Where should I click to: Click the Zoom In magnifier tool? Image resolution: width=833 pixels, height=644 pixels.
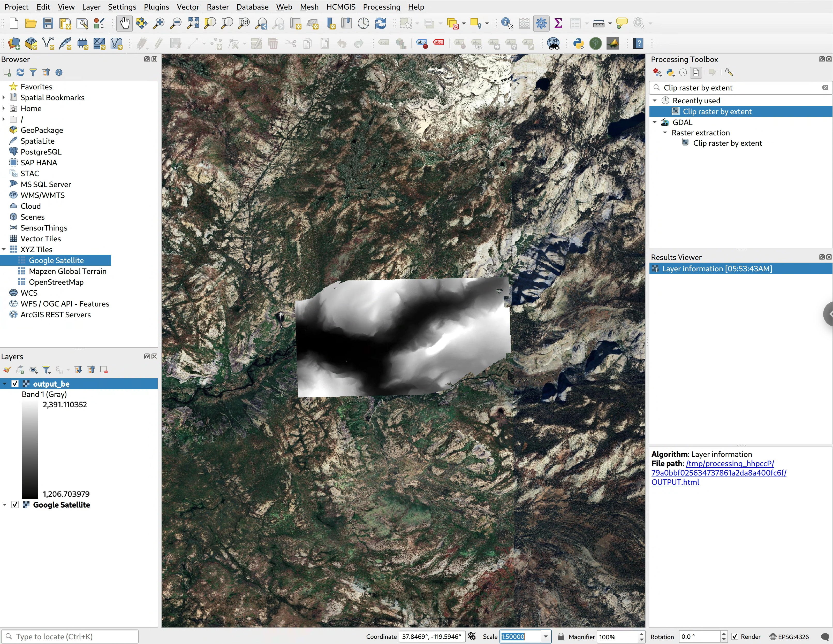(158, 24)
